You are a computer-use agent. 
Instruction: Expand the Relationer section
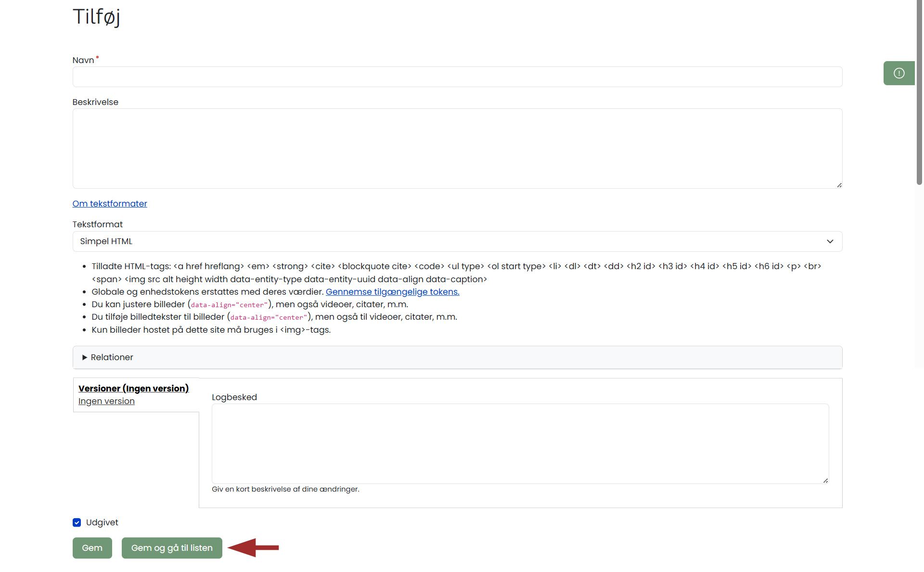coord(112,357)
